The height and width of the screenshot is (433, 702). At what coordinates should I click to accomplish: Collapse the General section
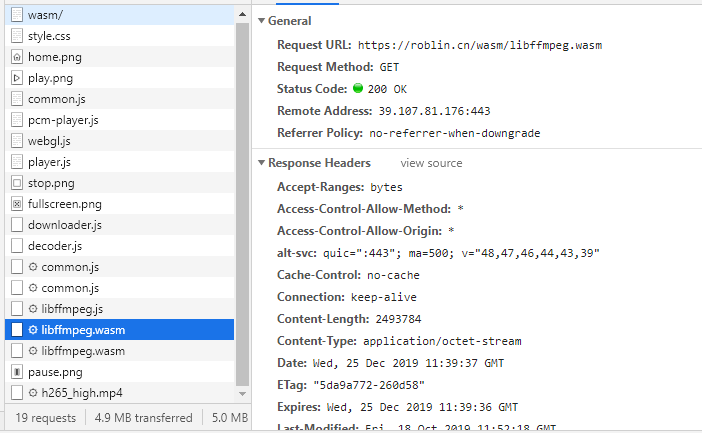coord(262,21)
